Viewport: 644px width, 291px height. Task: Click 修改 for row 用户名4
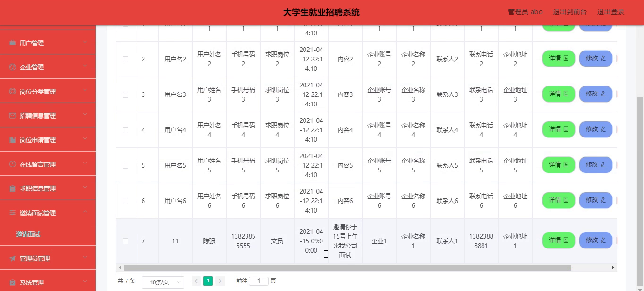pyautogui.click(x=595, y=129)
